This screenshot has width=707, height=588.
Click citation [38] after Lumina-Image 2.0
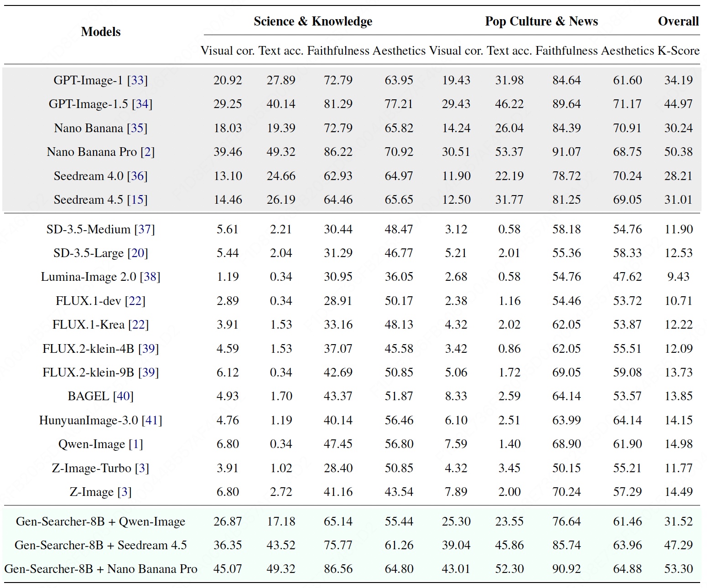(x=150, y=277)
